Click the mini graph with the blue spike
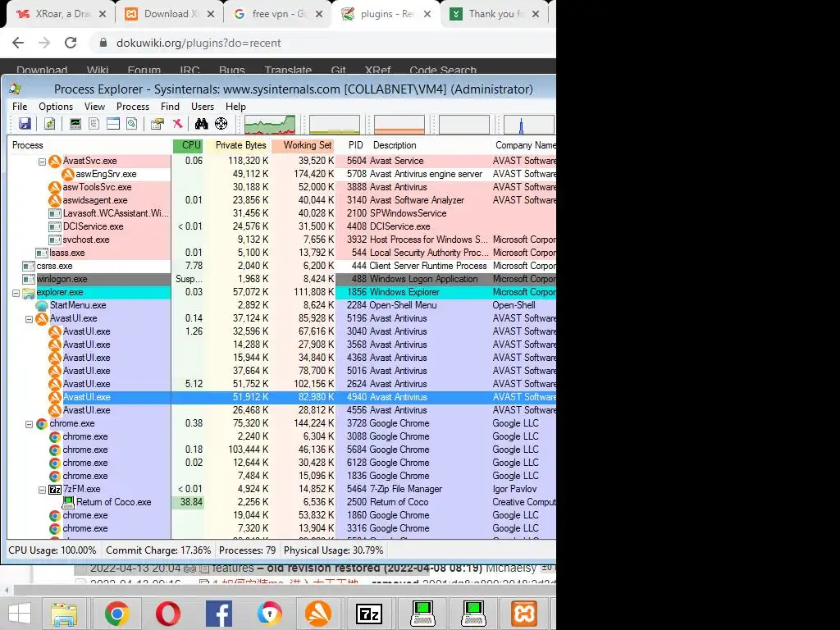Screen dimensions: 840x630 pyautogui.click(x=529, y=125)
